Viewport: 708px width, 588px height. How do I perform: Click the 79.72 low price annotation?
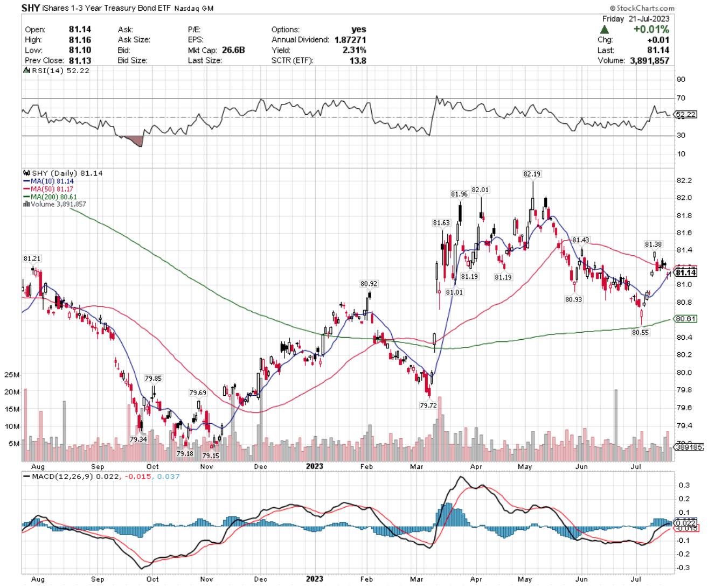(x=428, y=405)
